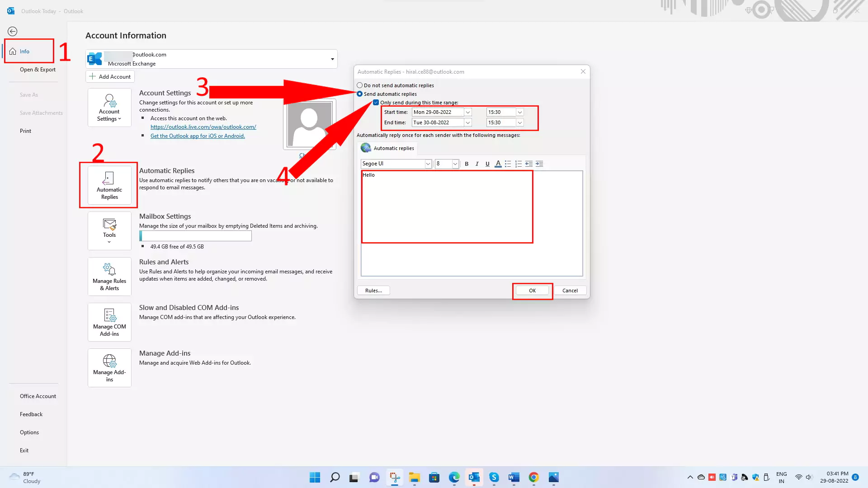
Task: Open the Segoe UI font dropdown
Action: click(428, 164)
